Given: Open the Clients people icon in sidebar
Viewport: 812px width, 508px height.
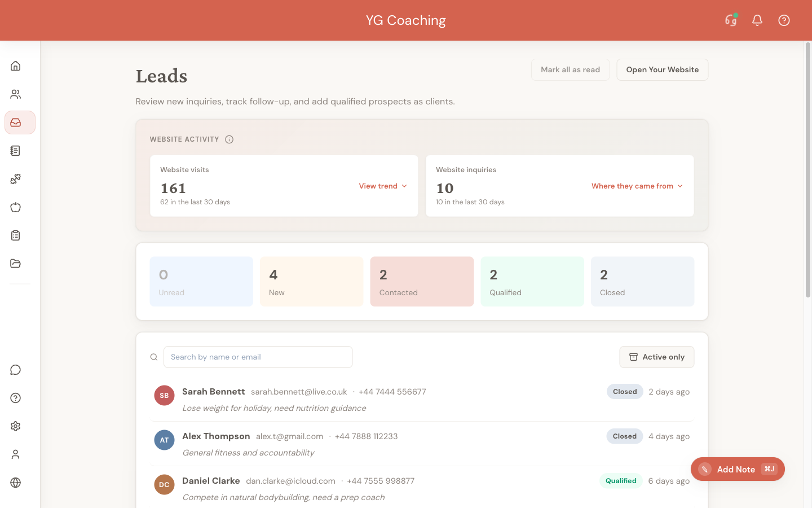Looking at the screenshot, I should point(16,94).
